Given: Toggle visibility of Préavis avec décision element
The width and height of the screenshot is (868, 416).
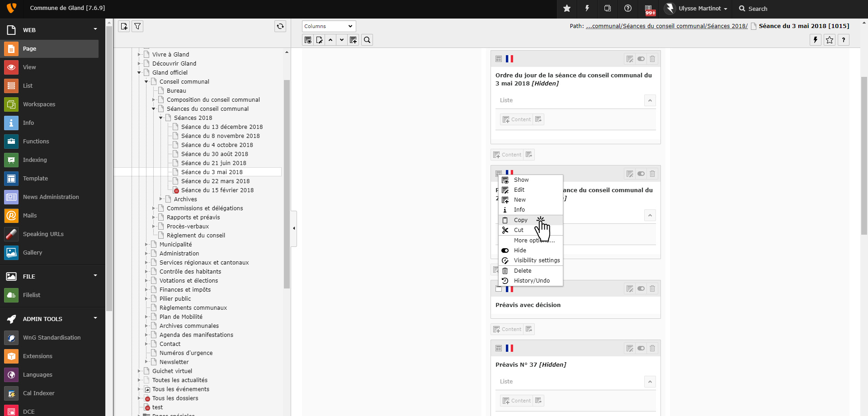Looking at the screenshot, I should tap(641, 289).
